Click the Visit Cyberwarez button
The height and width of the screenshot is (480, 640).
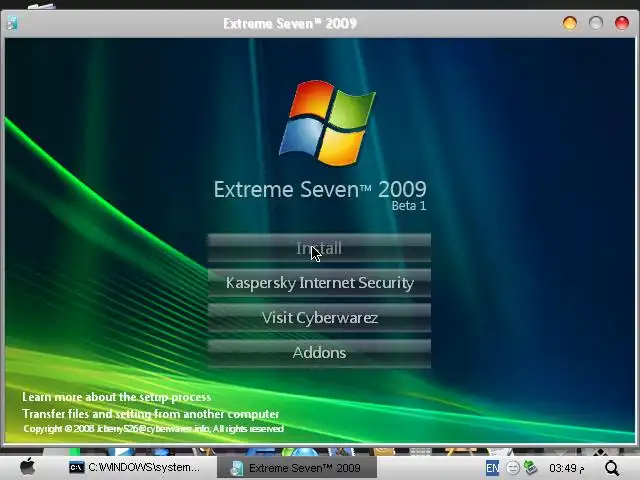click(319, 318)
